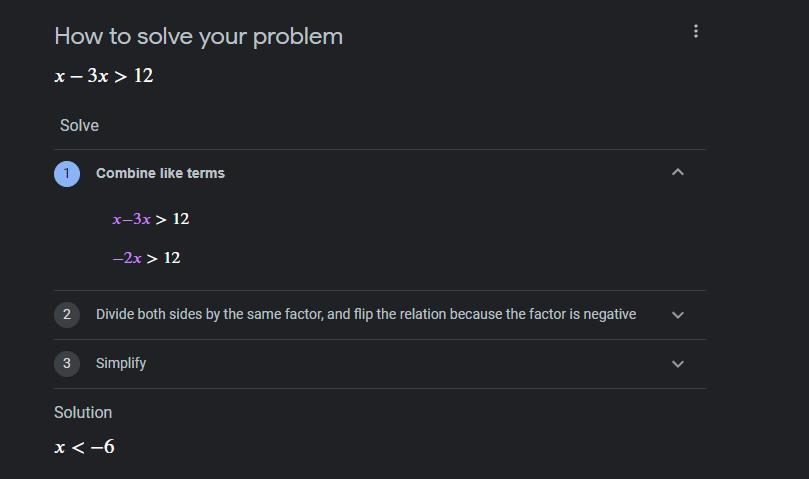Expand the Simplify step chevron
This screenshot has width=809, height=479.
678,364
